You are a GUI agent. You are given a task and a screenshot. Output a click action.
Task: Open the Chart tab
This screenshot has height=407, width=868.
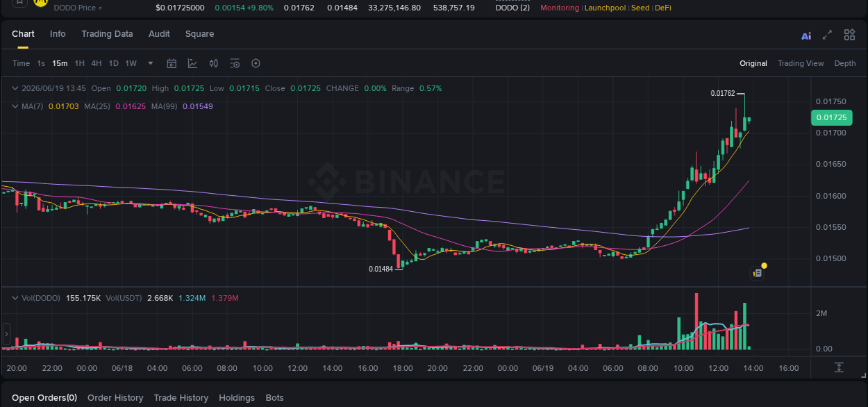[x=23, y=34]
